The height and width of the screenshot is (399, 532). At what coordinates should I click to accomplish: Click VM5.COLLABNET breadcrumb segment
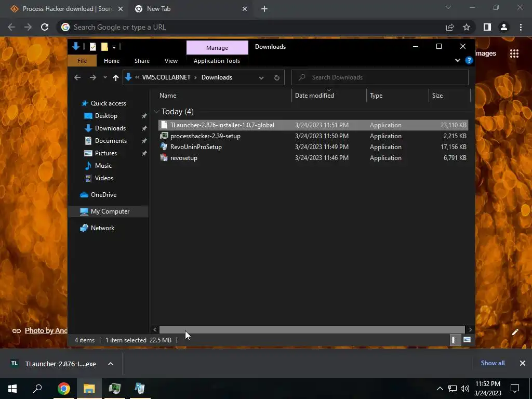point(166,77)
